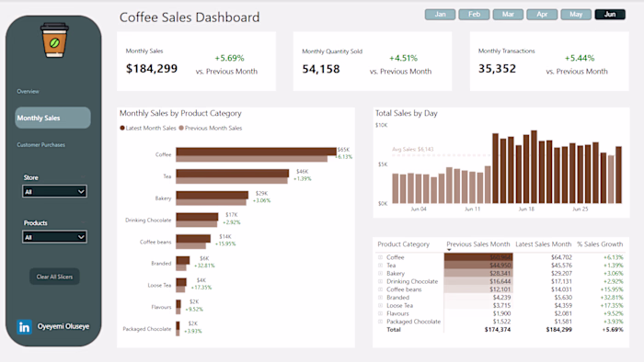644x362 pixels.
Task: Click the Branded +32.81% growth cell
Action: click(x=612, y=297)
